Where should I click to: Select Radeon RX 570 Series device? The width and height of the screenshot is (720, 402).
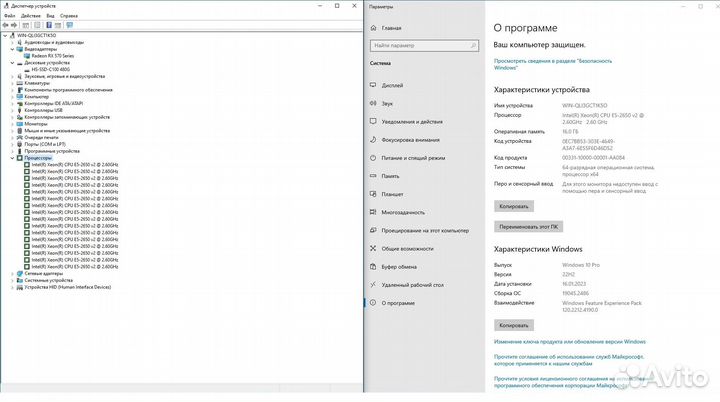(53, 56)
